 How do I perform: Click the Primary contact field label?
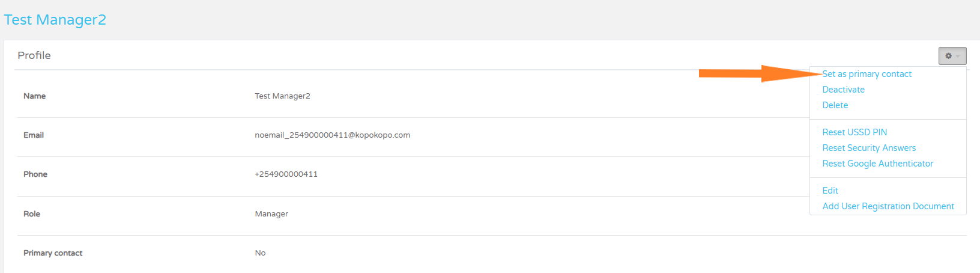[x=53, y=253]
